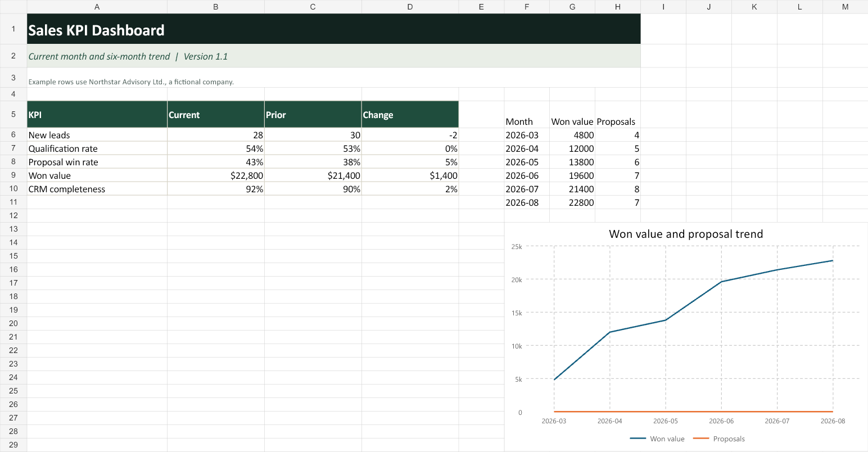Select the current proposal win rate "43%"
The width and height of the screenshot is (868, 452).
(215, 162)
